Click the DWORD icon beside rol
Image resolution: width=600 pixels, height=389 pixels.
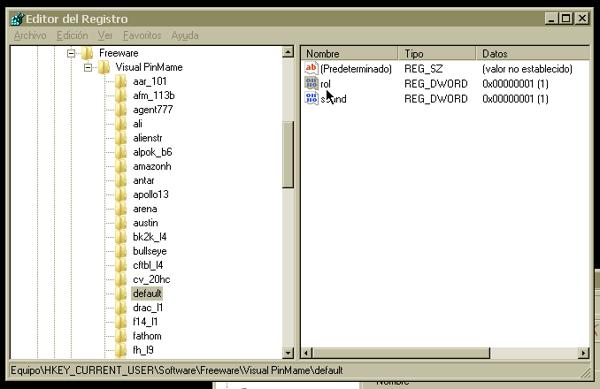coord(311,83)
